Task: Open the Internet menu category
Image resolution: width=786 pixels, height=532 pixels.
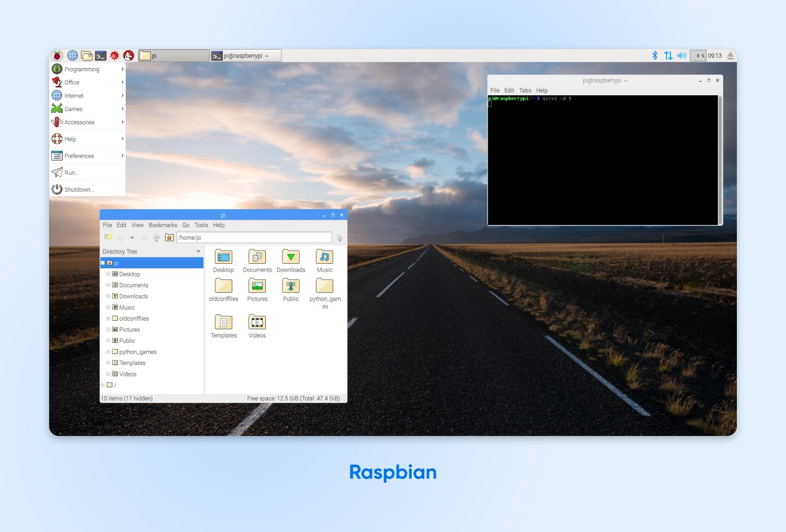Action: click(87, 96)
